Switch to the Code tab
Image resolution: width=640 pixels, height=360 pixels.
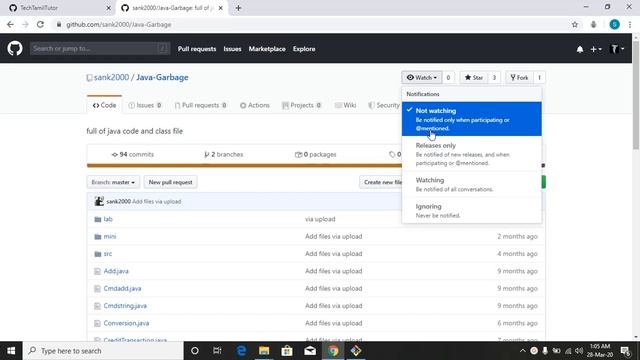104,105
